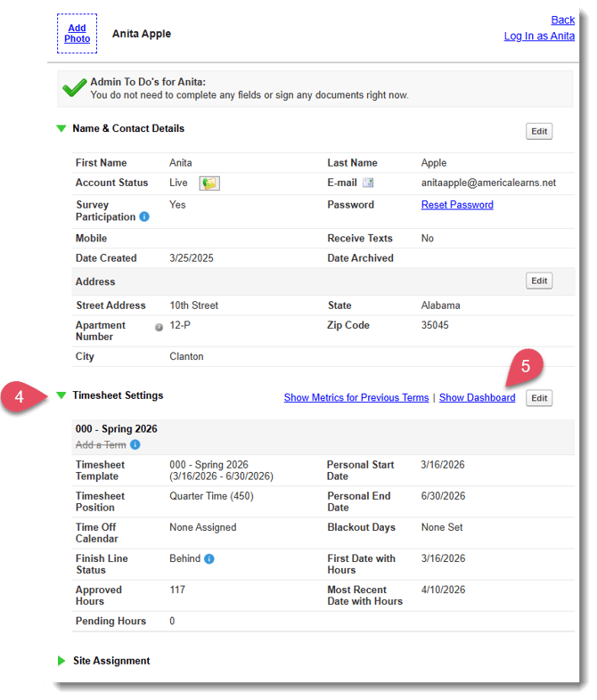This screenshot has height=700, width=597.
Task: Click Edit button for Timesheet Settings
Action: pos(539,398)
